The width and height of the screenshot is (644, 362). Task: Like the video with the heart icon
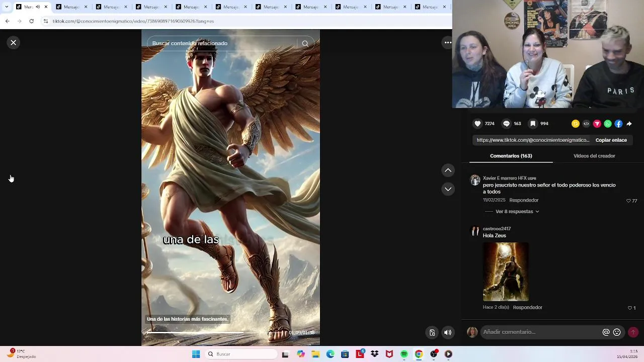[x=478, y=124]
